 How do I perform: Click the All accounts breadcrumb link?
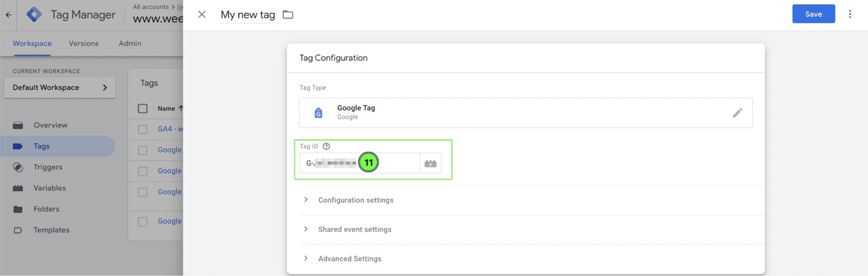(x=152, y=7)
